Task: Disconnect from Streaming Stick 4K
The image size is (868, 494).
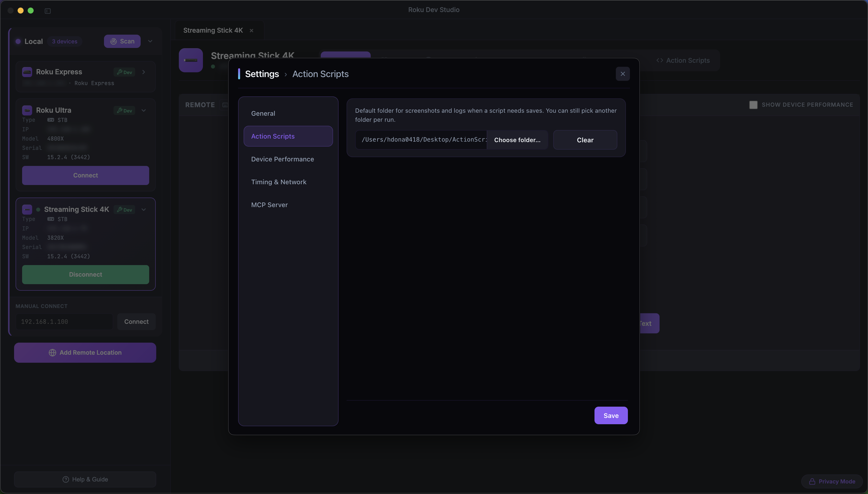Action: click(x=86, y=274)
